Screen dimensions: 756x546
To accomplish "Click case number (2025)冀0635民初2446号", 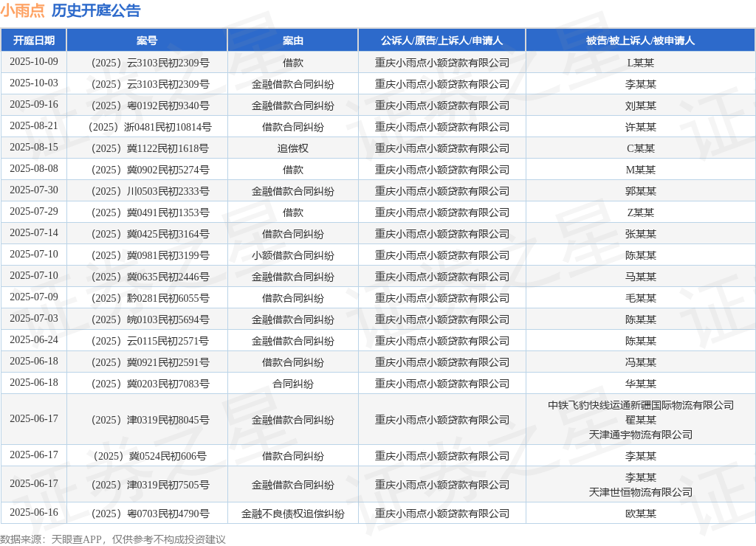I will click(x=150, y=277).
